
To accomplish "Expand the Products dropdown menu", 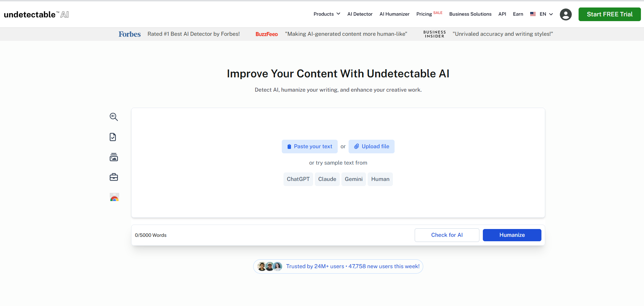I will point(327,14).
